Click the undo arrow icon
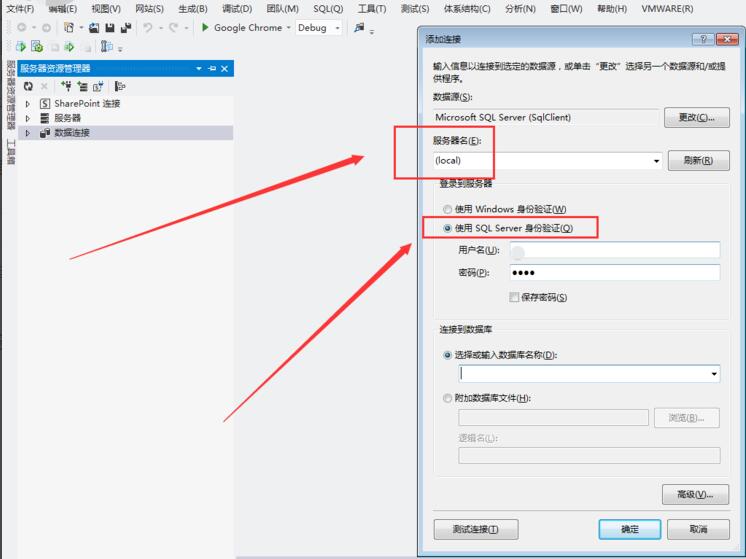Viewport: 746px width, 559px height. pyautogui.click(x=148, y=28)
